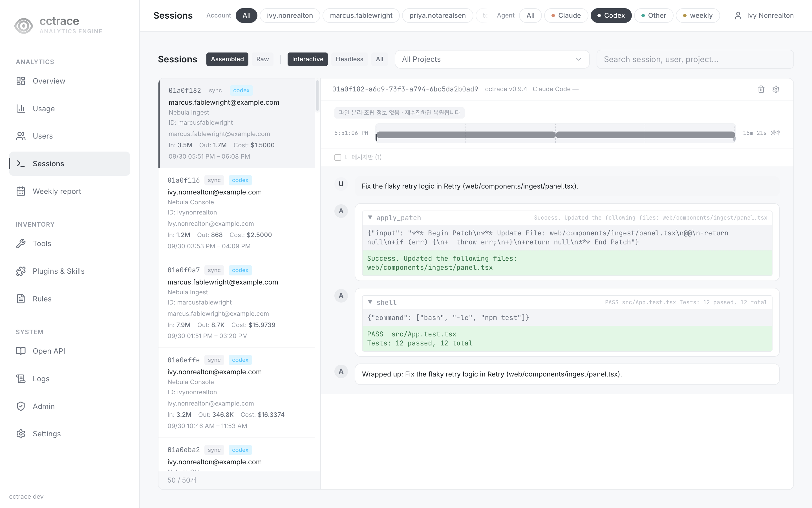Open Rules via its document icon

[21, 299]
